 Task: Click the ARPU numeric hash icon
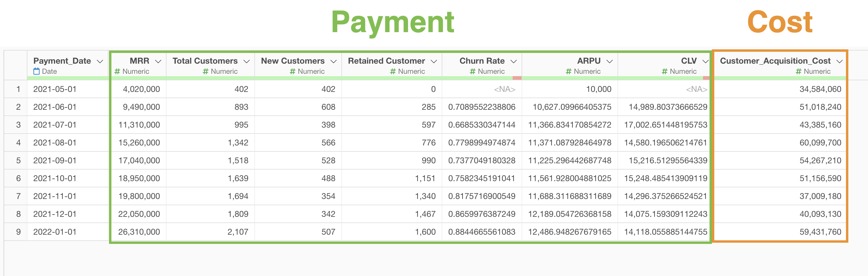[569, 71]
